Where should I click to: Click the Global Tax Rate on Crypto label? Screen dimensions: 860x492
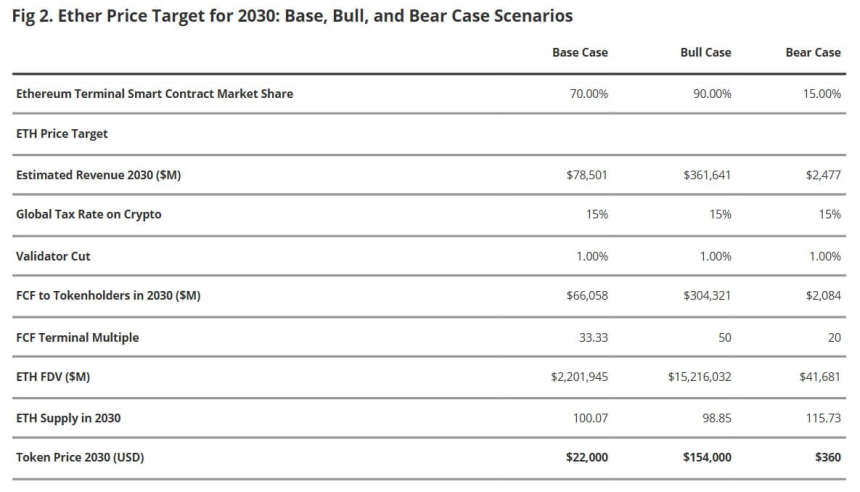[x=89, y=214]
